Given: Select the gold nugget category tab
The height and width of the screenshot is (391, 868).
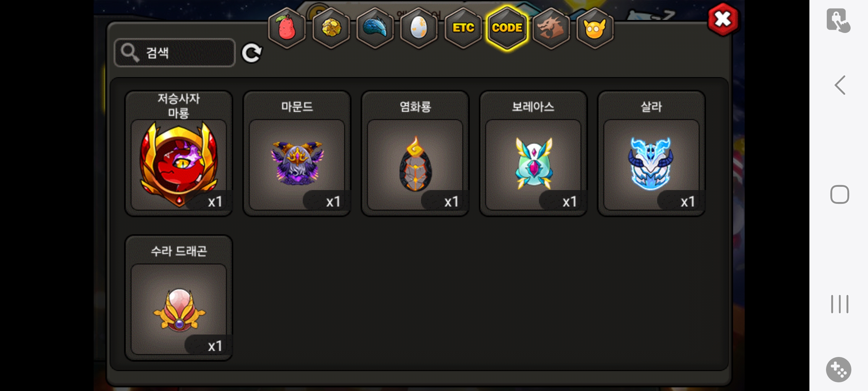Looking at the screenshot, I should (331, 28).
